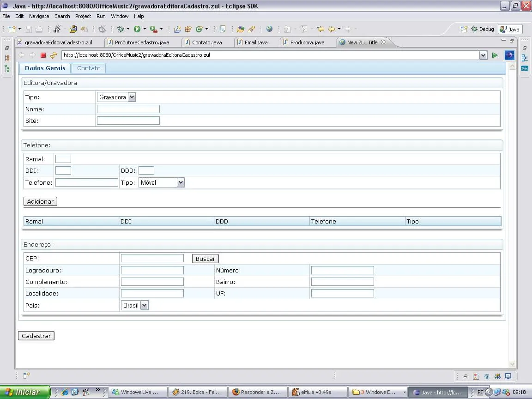Switch to the Debug perspective
Viewport: 532px width, 399px height.
pyautogui.click(x=482, y=29)
